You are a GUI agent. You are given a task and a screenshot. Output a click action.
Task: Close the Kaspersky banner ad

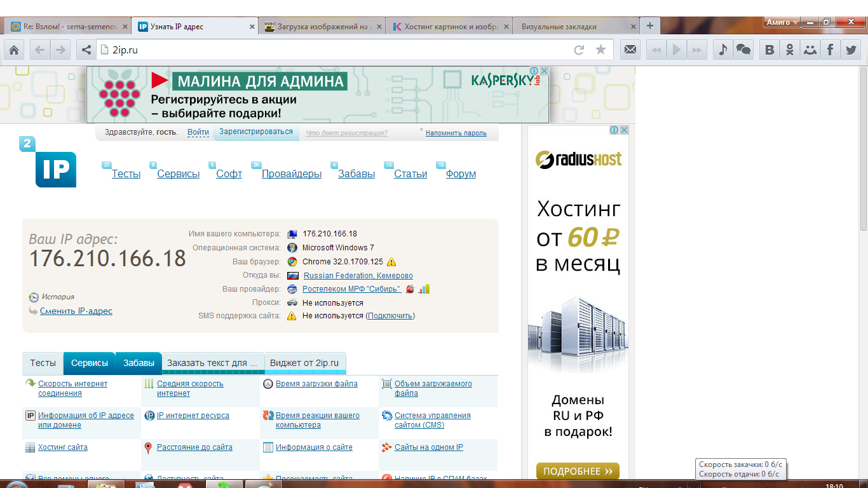coord(545,71)
